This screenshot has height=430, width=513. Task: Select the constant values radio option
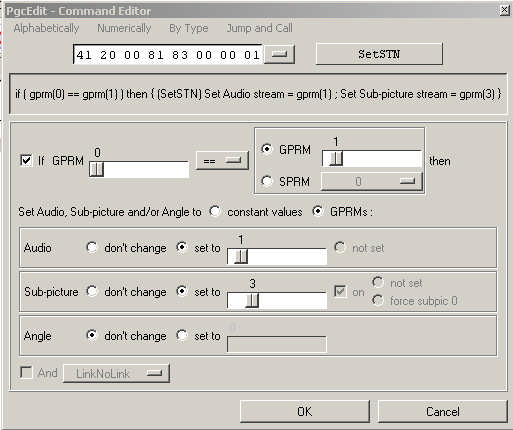pyautogui.click(x=215, y=211)
